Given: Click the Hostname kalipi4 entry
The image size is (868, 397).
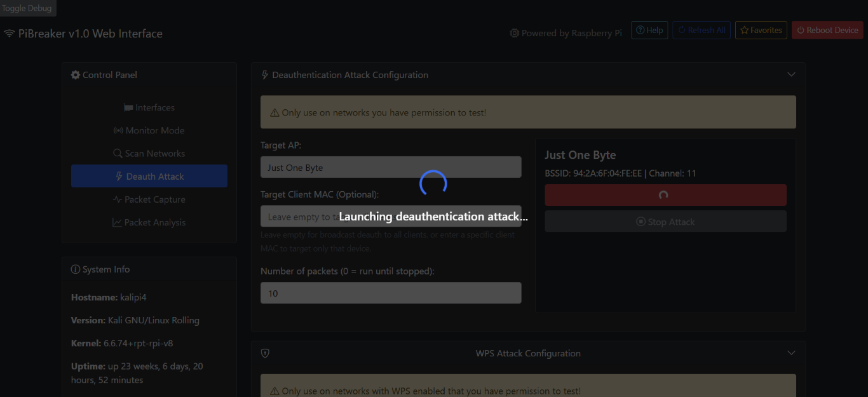Looking at the screenshot, I should pos(109,297).
